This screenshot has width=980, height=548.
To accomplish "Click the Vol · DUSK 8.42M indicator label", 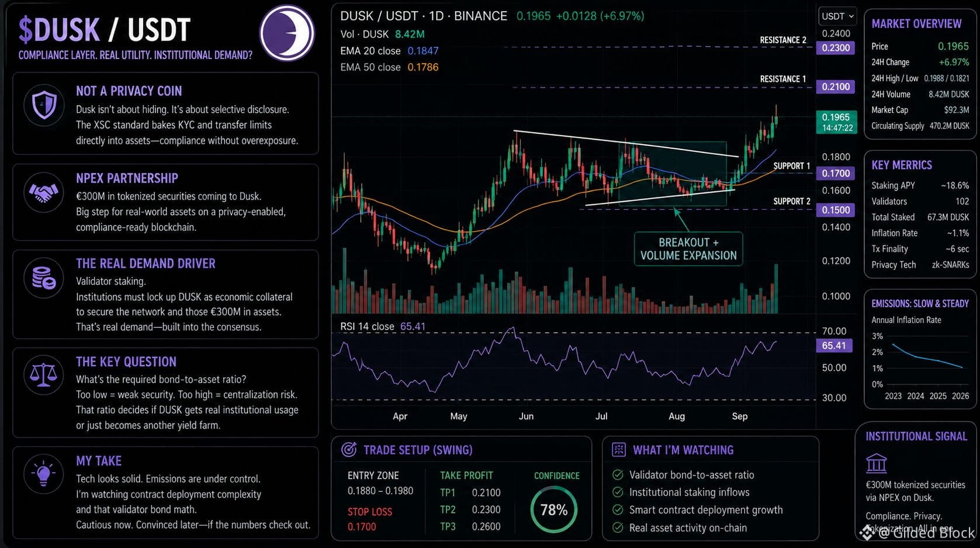I will point(382,34).
